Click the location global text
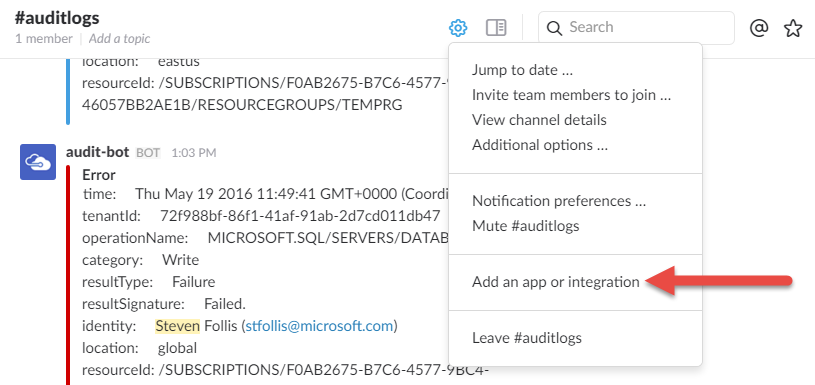Image resolution: width=815 pixels, height=385 pixels. click(140, 348)
